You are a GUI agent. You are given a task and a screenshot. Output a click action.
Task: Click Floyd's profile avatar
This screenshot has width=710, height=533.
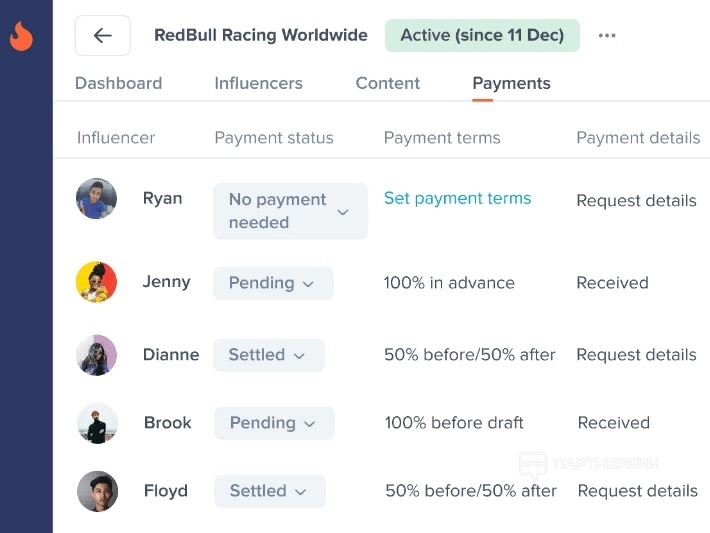[98, 491]
